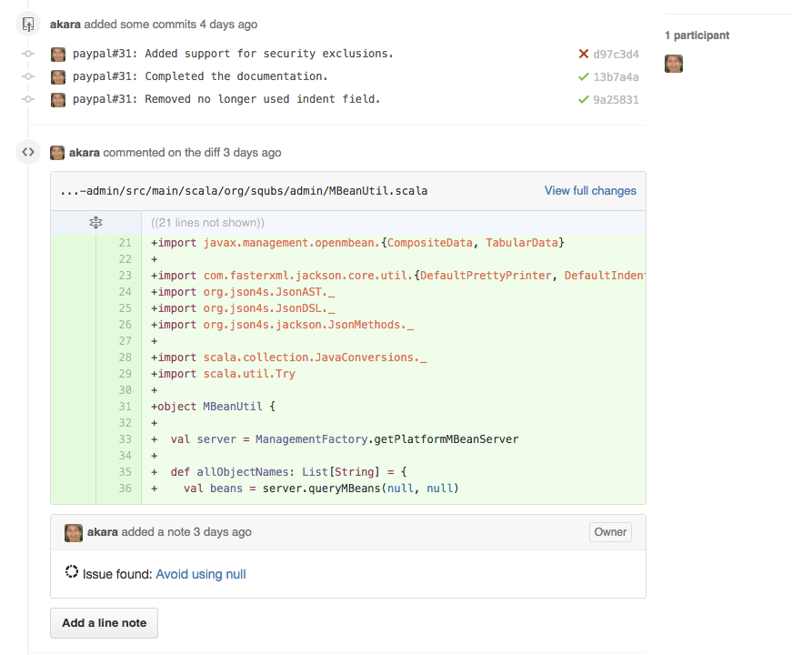Click the spinner icon beside "Issue found"
Screen dimensions: 812x655
72,573
